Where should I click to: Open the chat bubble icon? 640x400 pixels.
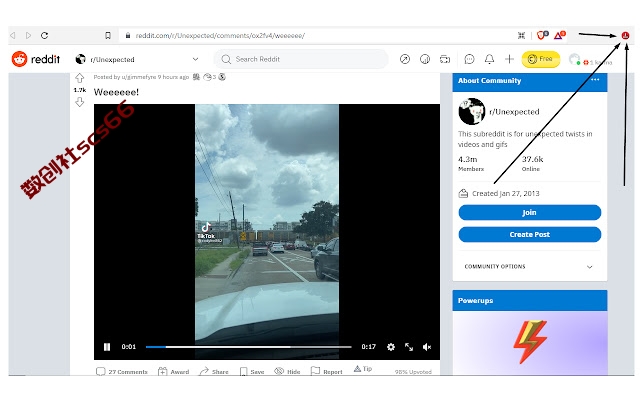pos(469,59)
